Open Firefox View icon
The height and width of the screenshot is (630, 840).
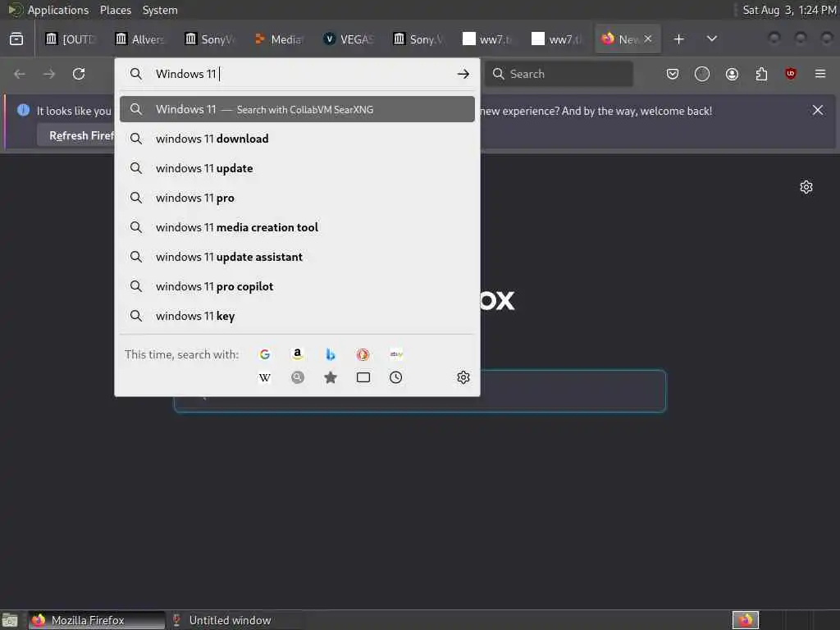pos(16,39)
